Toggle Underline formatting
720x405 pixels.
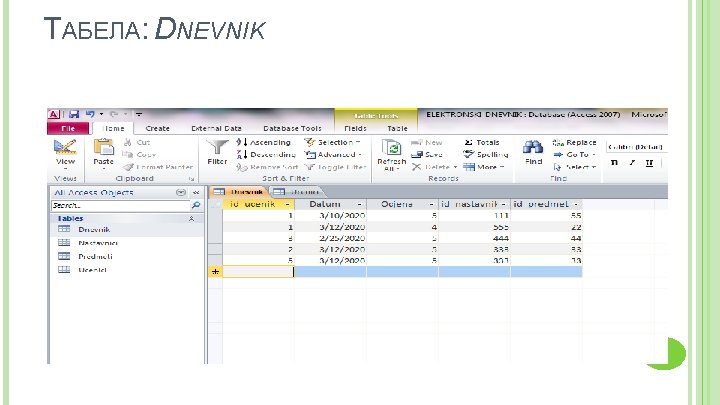click(x=649, y=163)
